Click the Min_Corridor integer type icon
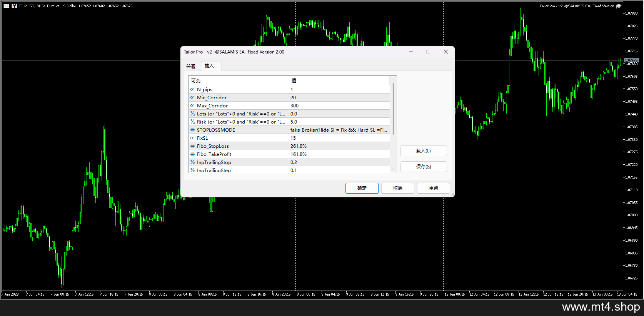The height and width of the screenshot is (316, 644). [x=192, y=98]
